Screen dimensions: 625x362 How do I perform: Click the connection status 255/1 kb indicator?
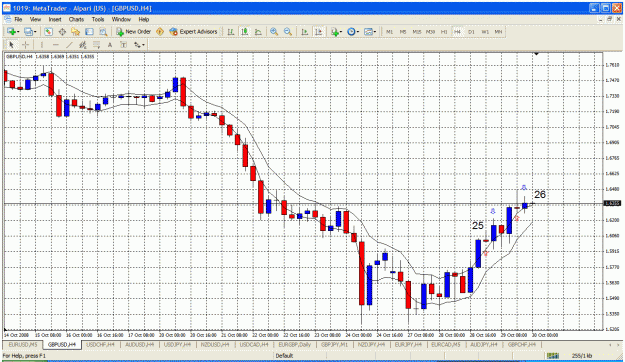click(582, 356)
